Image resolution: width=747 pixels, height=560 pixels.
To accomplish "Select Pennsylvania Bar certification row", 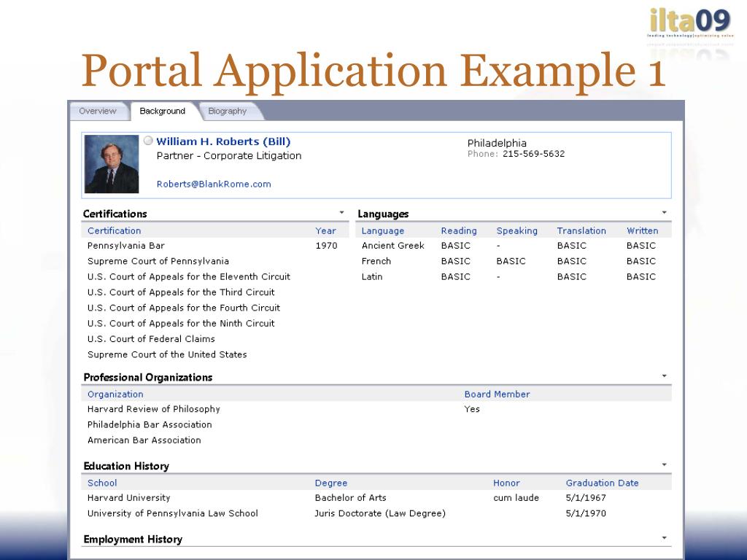I will pyautogui.click(x=215, y=246).
